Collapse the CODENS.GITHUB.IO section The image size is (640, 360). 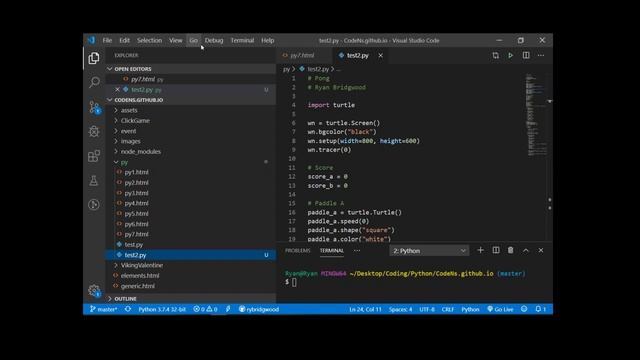pyautogui.click(x=191, y=100)
